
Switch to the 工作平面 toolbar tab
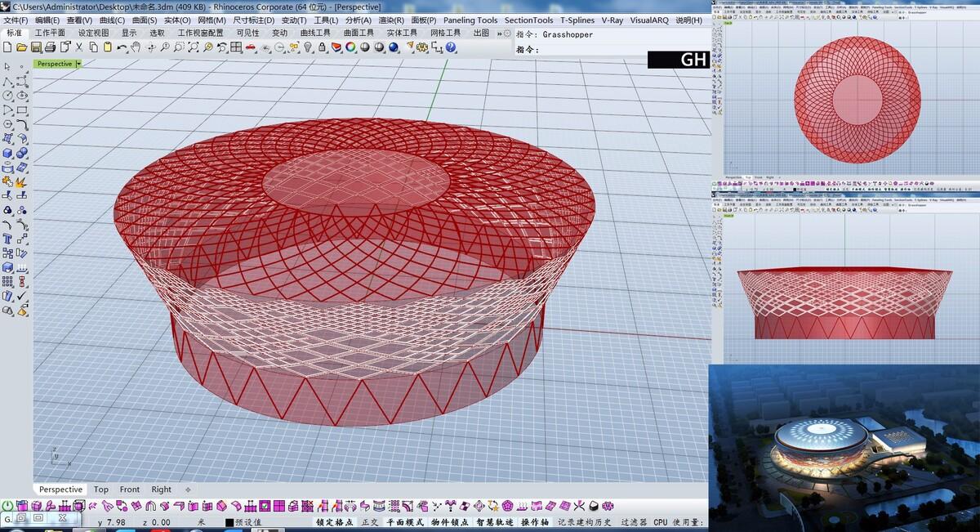pyautogui.click(x=50, y=33)
